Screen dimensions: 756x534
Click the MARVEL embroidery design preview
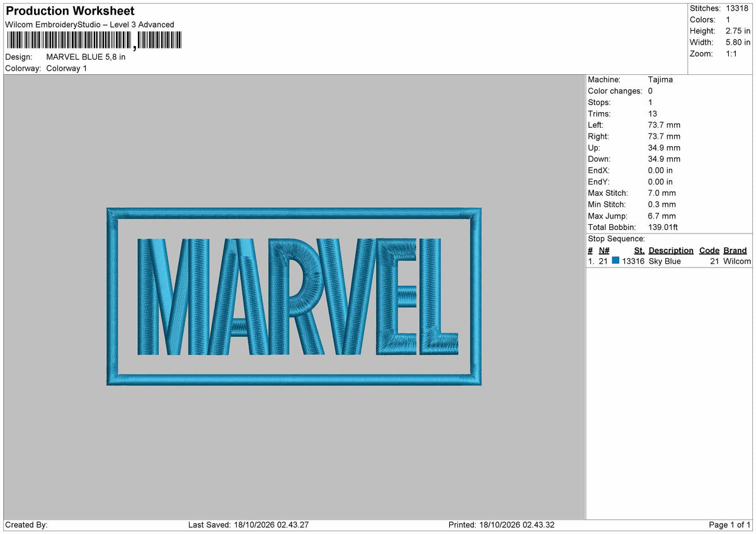click(x=294, y=297)
